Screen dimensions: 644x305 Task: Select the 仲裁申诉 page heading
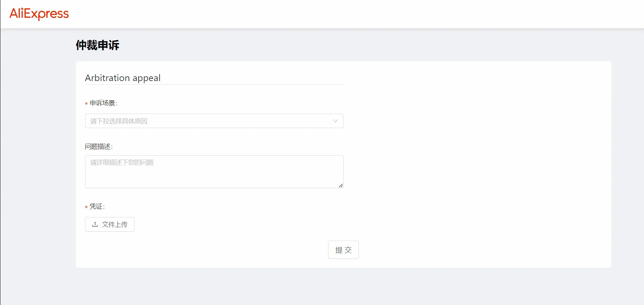(97, 45)
